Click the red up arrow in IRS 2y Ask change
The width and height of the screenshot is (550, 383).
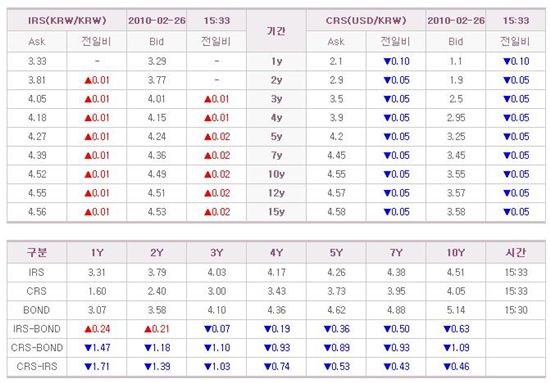click(x=88, y=81)
